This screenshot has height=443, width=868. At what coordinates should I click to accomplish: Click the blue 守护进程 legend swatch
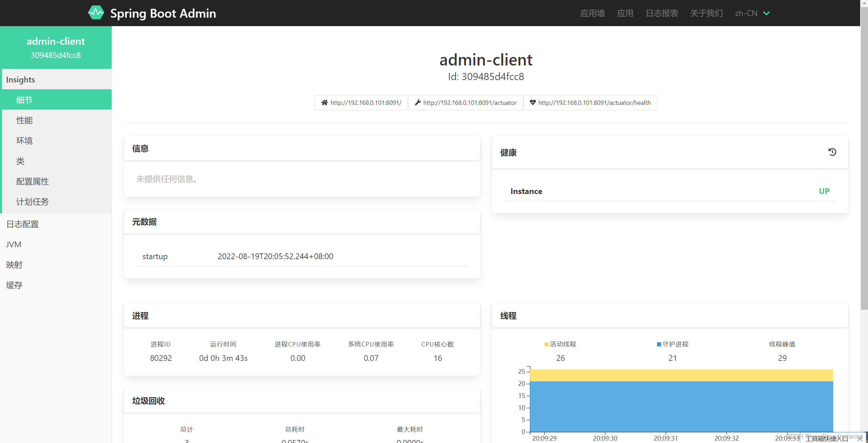click(659, 344)
